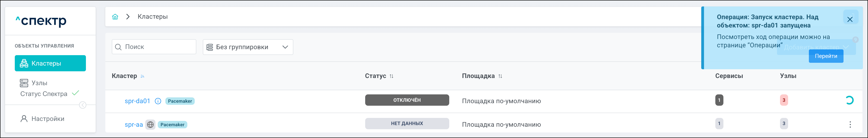Click the nodes count badge for spr-da01

(x=784, y=100)
